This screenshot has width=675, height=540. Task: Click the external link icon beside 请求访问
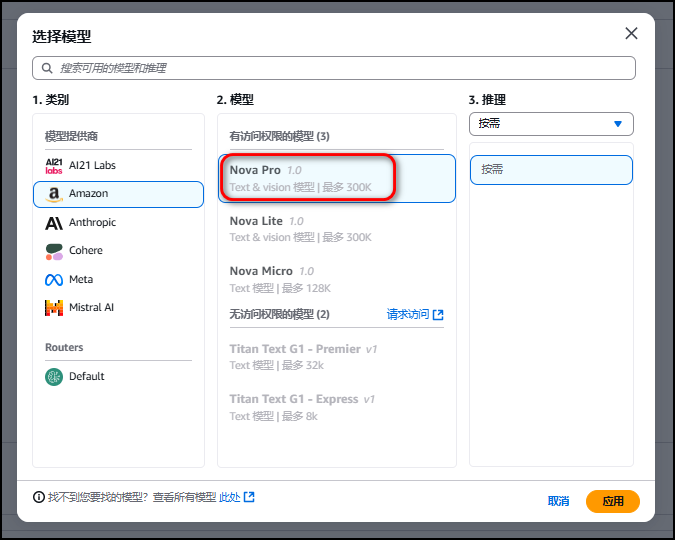438,315
